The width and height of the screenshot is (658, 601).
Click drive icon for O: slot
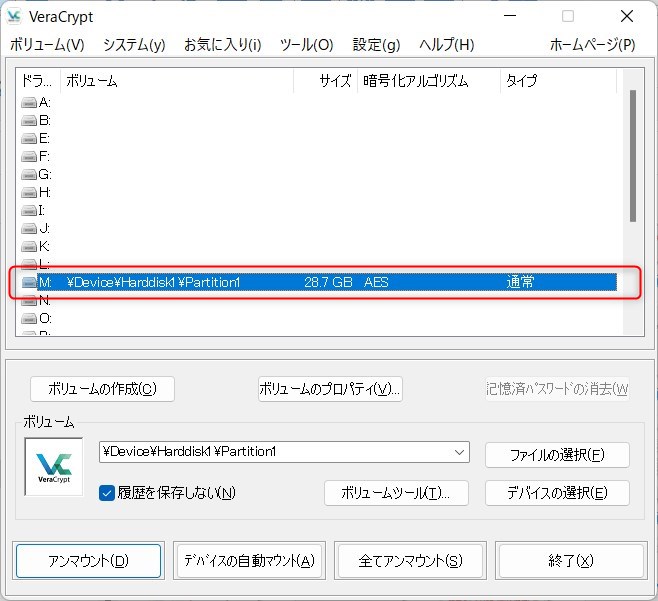(x=29, y=319)
